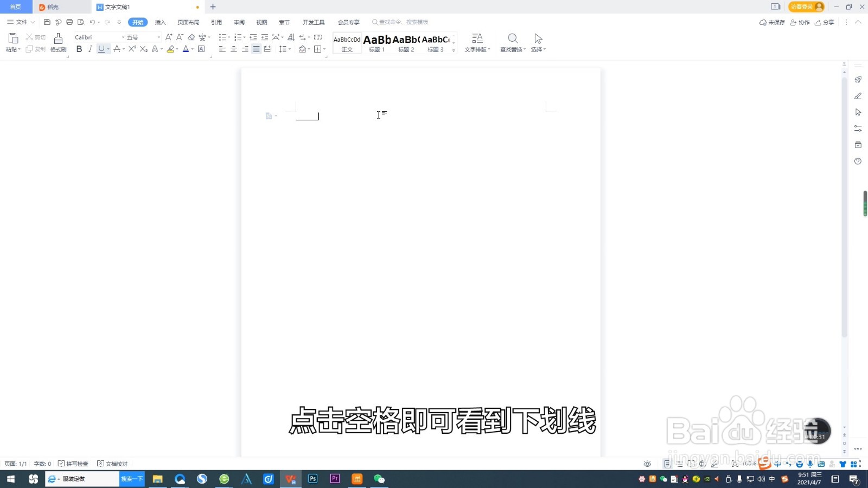The width and height of the screenshot is (868, 488).
Task: Open the Calibri font name dropdown
Action: click(x=123, y=37)
